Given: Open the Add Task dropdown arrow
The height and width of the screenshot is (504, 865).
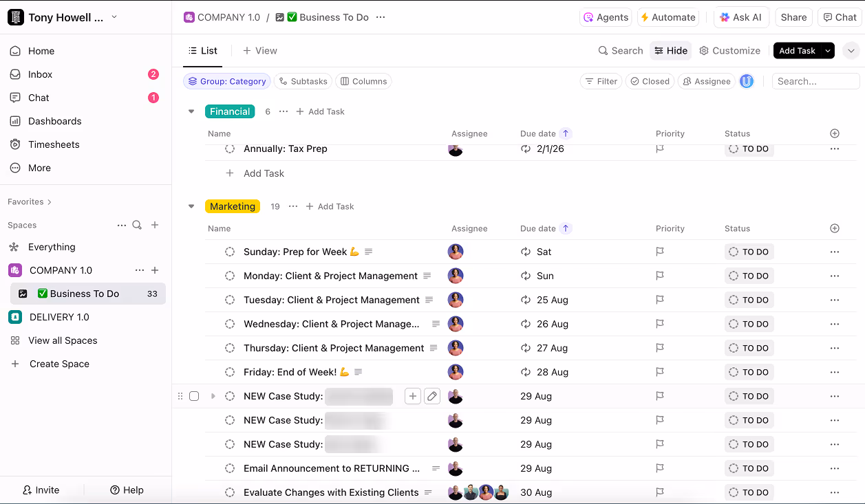Looking at the screenshot, I should (828, 51).
